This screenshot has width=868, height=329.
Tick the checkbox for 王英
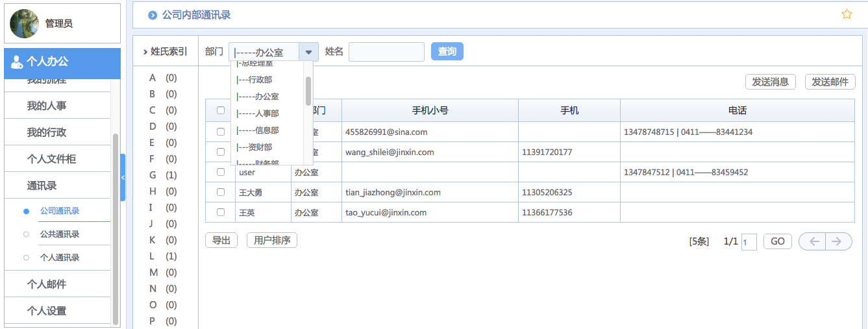[x=221, y=212]
